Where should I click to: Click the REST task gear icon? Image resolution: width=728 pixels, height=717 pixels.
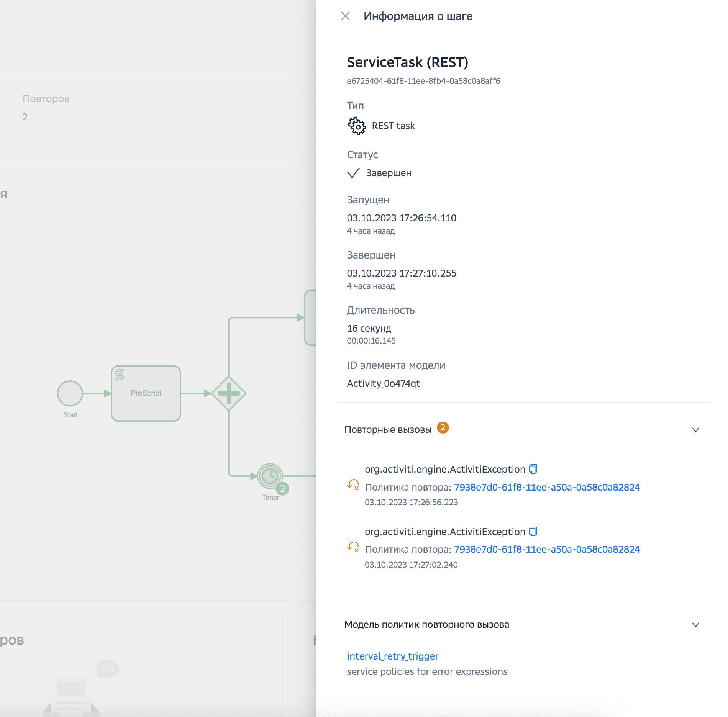(356, 126)
